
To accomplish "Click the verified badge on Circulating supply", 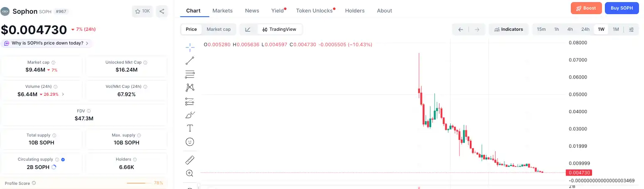I will coord(63,159).
